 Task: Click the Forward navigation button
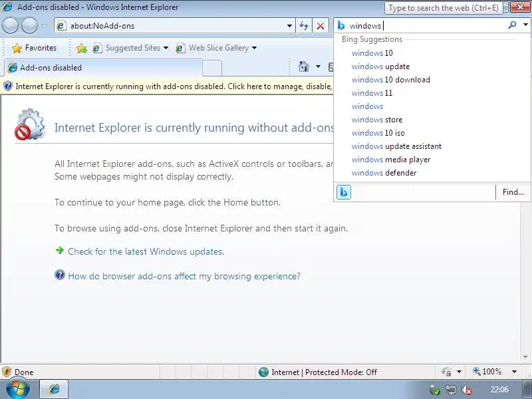tap(29, 26)
